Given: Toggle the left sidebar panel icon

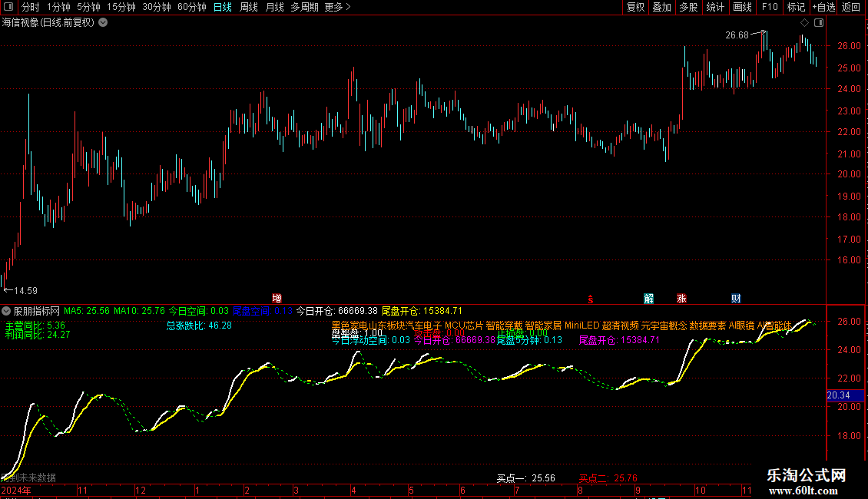Looking at the screenshot, I should (x=8, y=7).
